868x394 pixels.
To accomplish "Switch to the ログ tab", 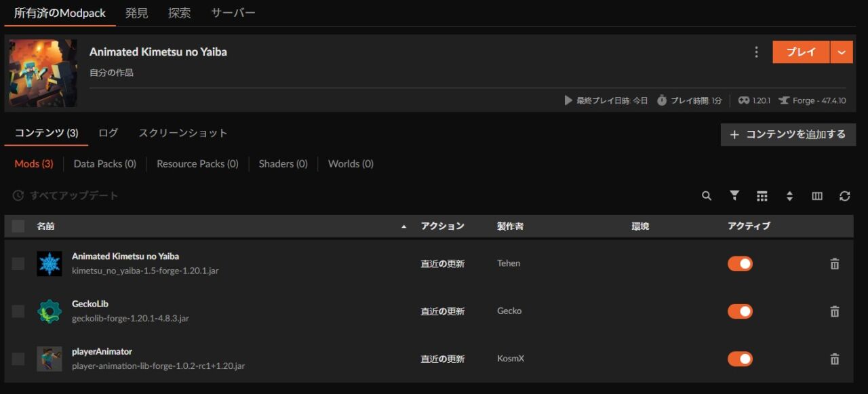I will [107, 133].
